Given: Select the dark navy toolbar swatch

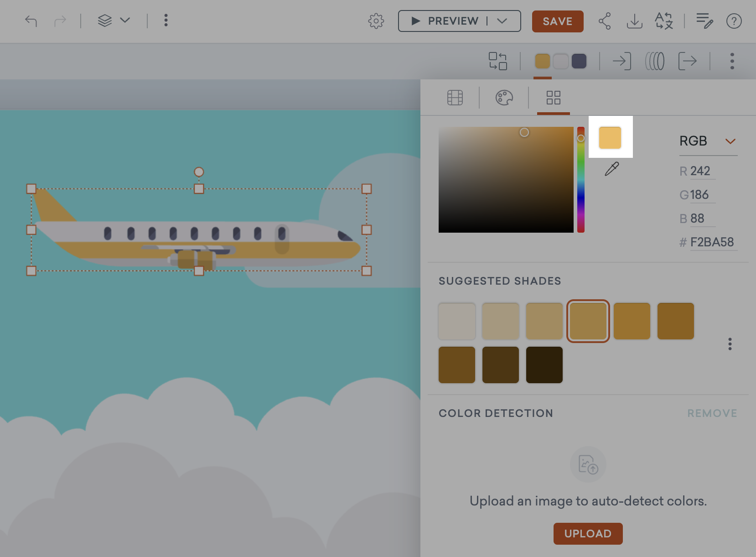Looking at the screenshot, I should click(579, 61).
